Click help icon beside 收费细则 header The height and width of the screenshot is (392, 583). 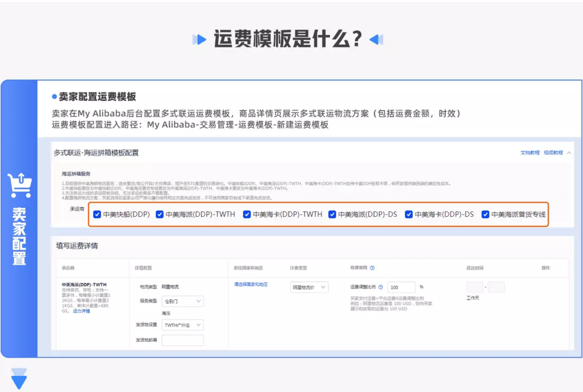(x=372, y=268)
